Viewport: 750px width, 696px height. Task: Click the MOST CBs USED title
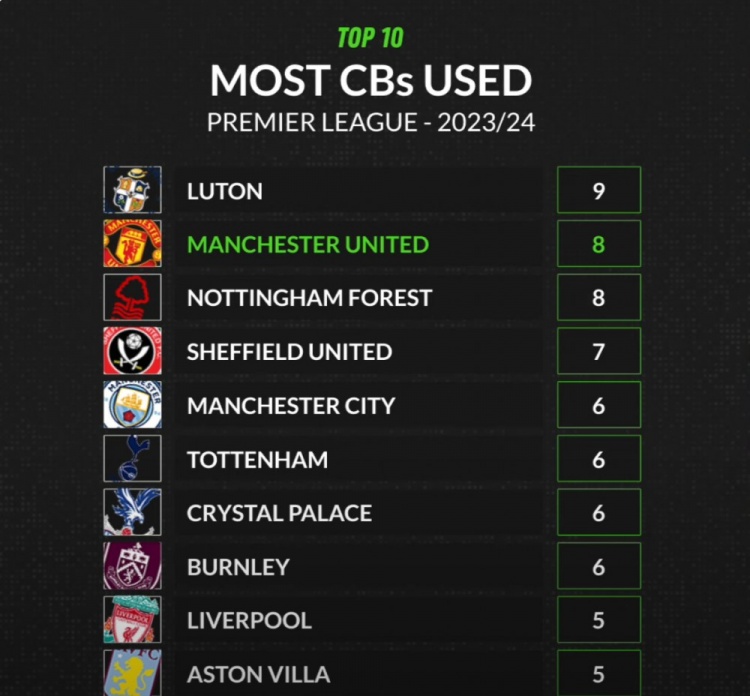click(371, 80)
